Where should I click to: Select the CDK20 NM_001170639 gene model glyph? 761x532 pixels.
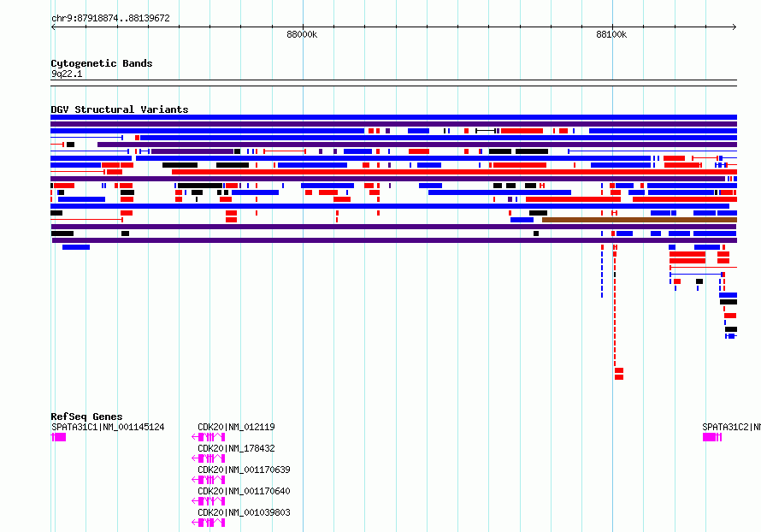(209, 480)
